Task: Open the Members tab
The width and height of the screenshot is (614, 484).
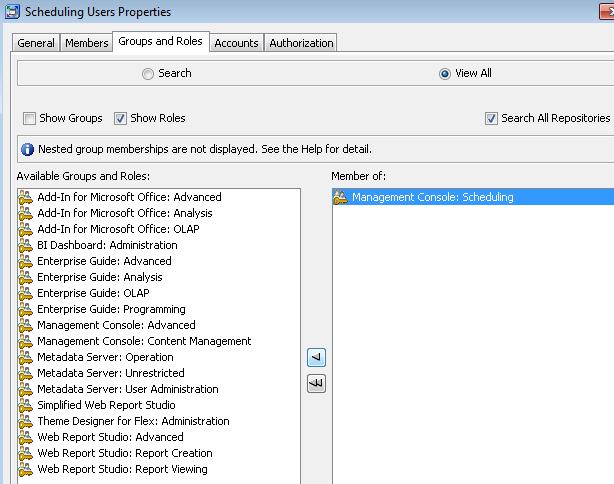Action: 87,43
